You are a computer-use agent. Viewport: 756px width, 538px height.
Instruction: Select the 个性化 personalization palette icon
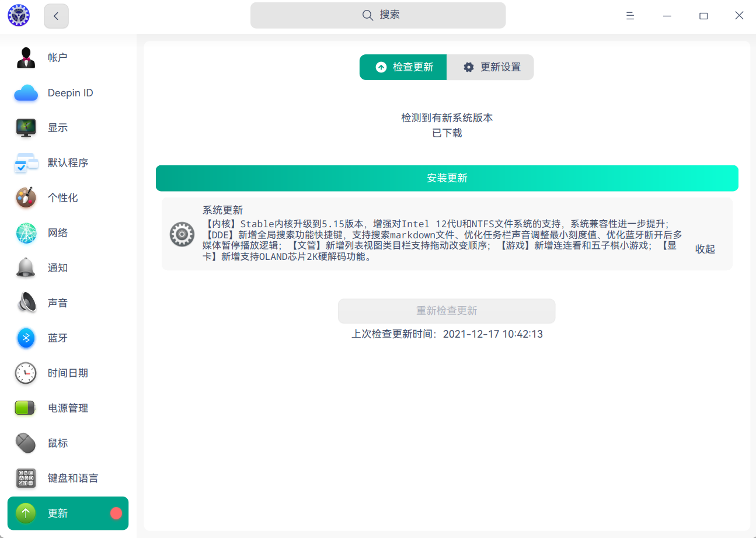tap(26, 198)
